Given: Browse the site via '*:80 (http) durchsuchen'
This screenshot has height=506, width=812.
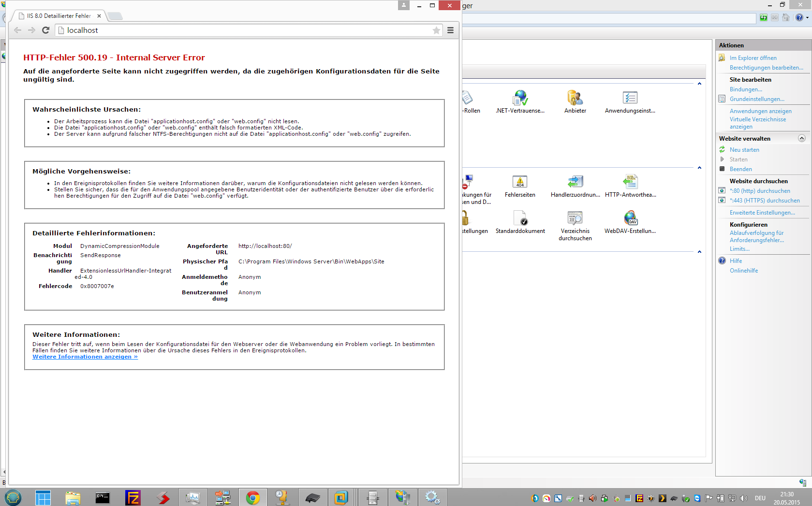Looking at the screenshot, I should [x=760, y=191].
